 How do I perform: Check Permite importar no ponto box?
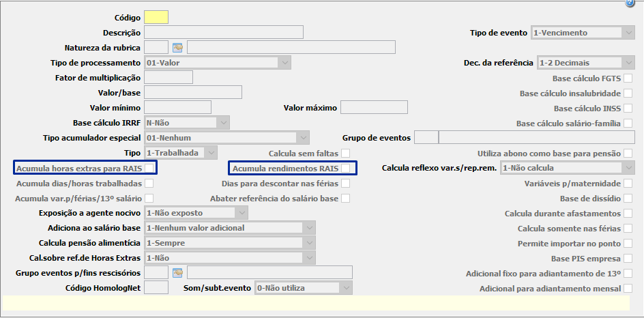tap(628, 243)
